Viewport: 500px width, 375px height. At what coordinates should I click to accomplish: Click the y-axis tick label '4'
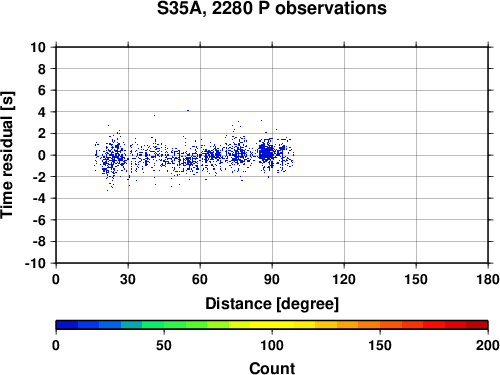pyautogui.click(x=42, y=112)
